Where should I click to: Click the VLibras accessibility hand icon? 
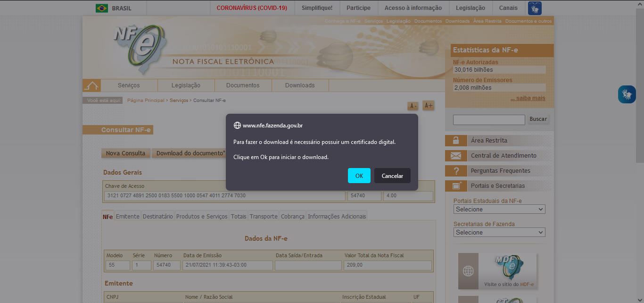pyautogui.click(x=627, y=94)
